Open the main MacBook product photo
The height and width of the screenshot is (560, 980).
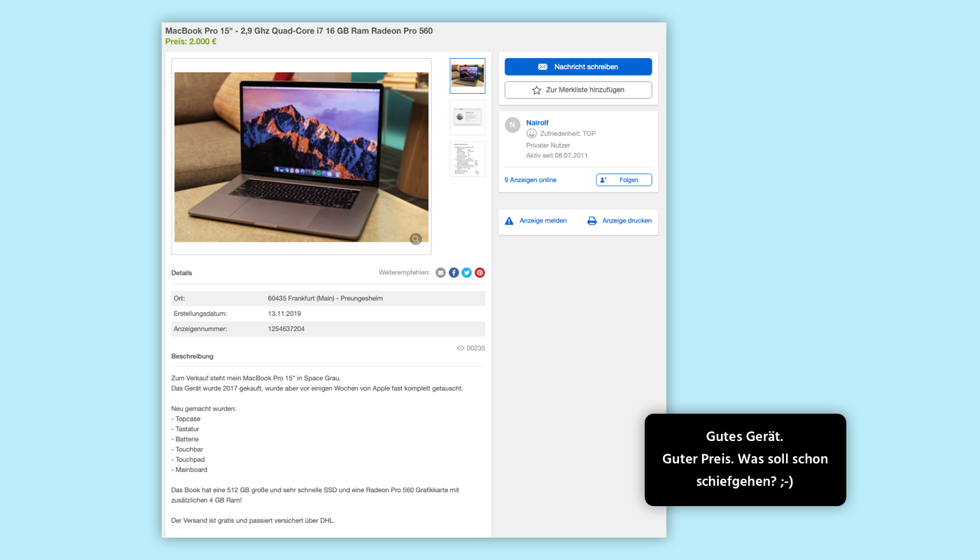(301, 157)
